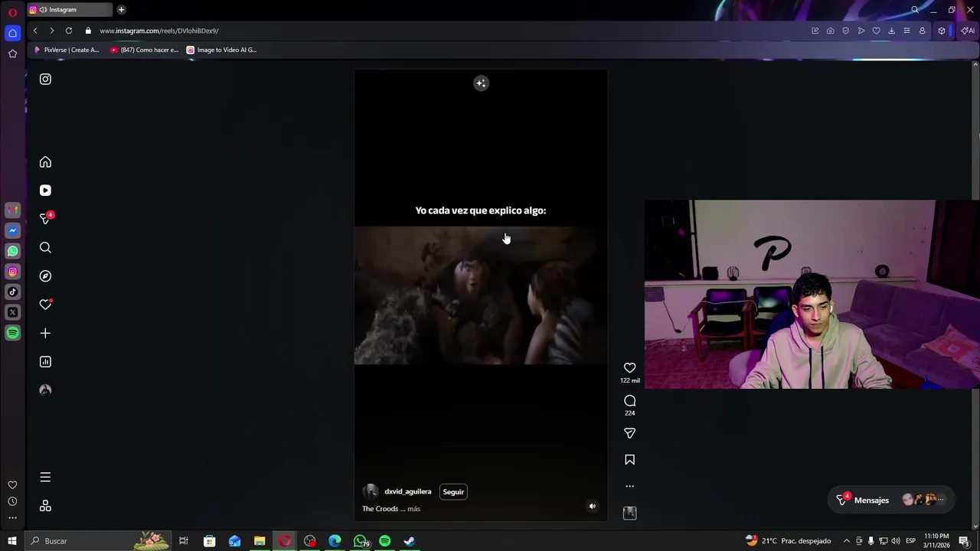Click the taskbar Buscar search box
This screenshot has height=551, width=980.
coord(97,541)
